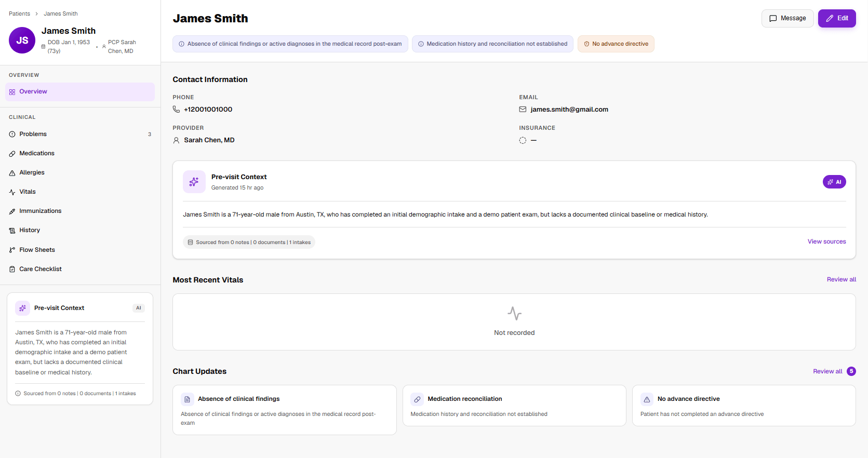868x458 pixels.
Task: Open the No advance directive update card
Action: coord(744,406)
